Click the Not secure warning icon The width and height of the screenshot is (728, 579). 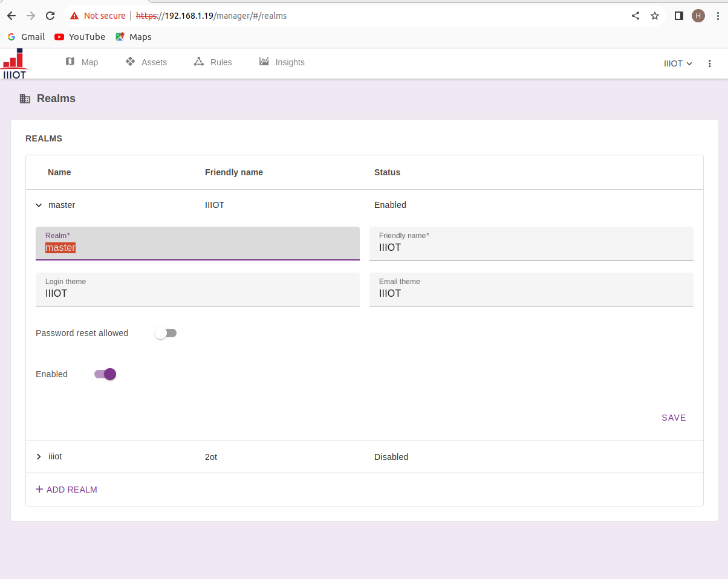click(74, 16)
